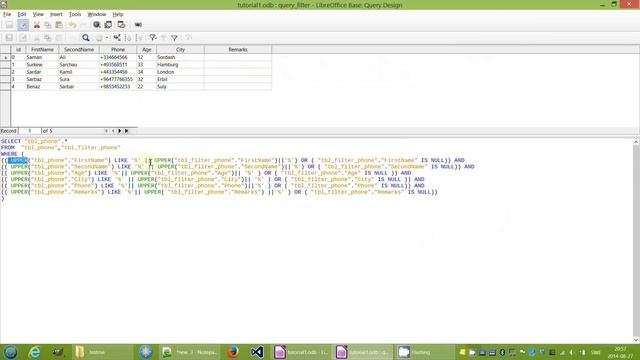Click SQL editor scrollbar down arrow
The height and width of the screenshot is (360, 640).
pos(636,340)
